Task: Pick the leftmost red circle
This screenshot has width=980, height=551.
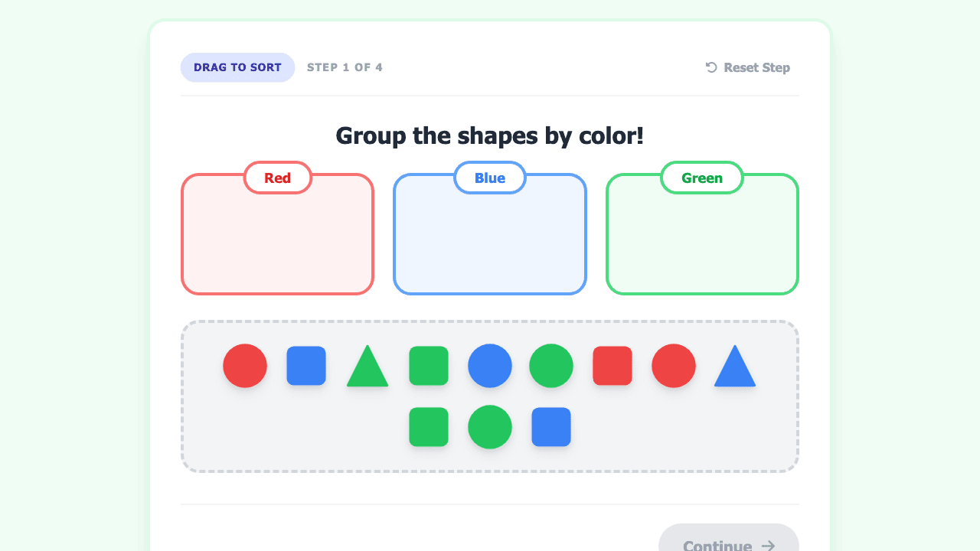Action: [x=245, y=366]
